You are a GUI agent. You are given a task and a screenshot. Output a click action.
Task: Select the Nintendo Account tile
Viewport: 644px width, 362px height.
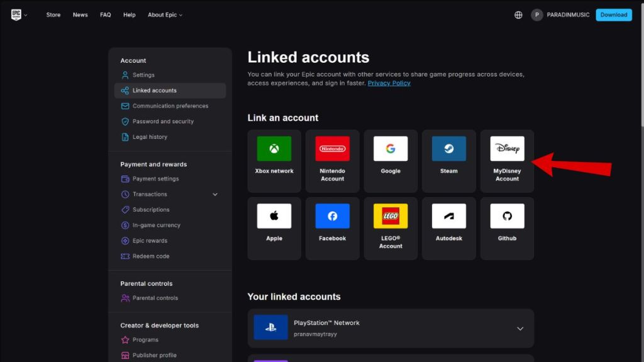pos(332,160)
